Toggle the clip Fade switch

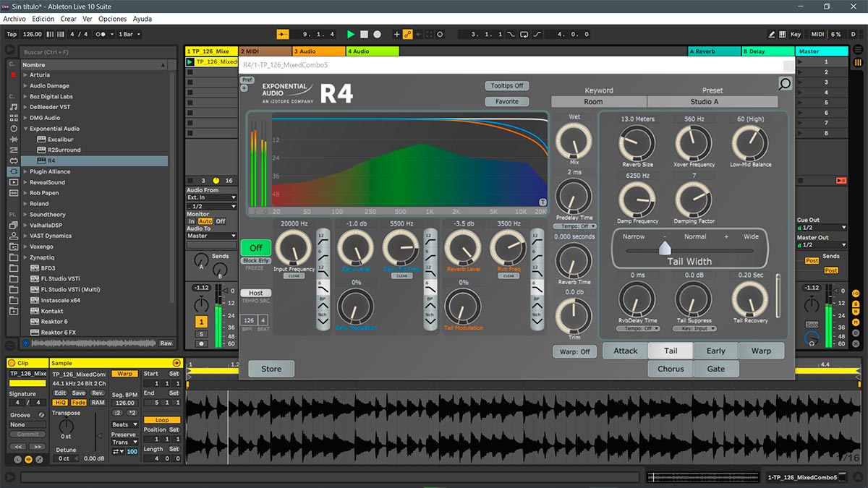pyautogui.click(x=79, y=403)
